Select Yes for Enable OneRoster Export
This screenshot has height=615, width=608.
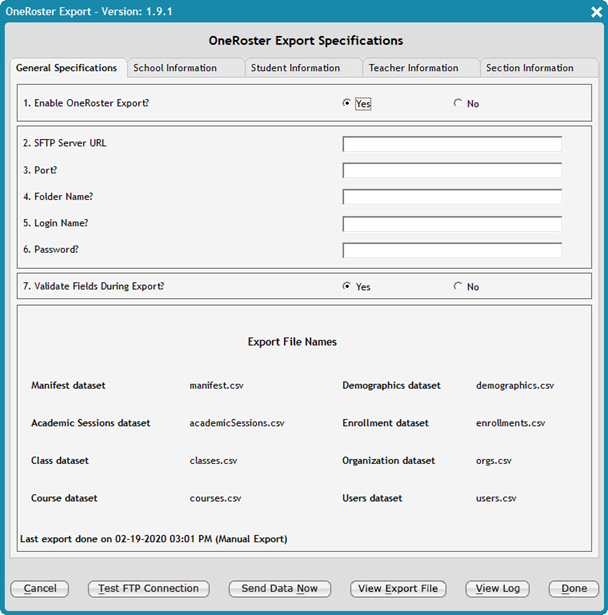[347, 103]
